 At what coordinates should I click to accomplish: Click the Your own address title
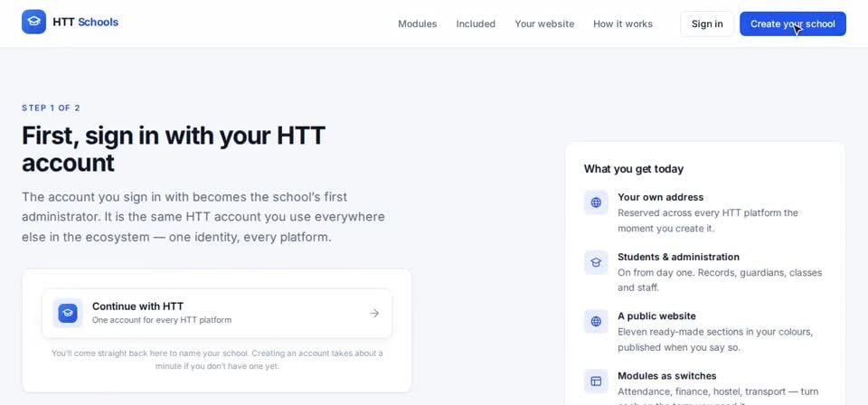660,197
